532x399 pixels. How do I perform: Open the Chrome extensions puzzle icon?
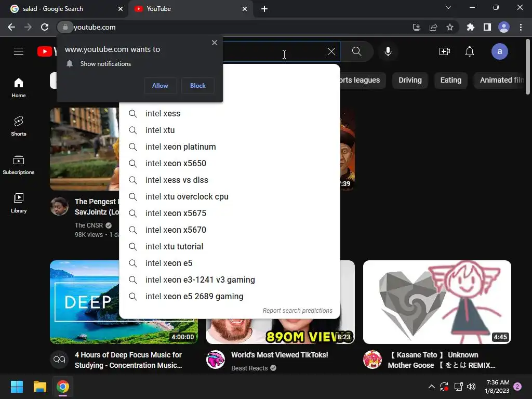[471, 27]
